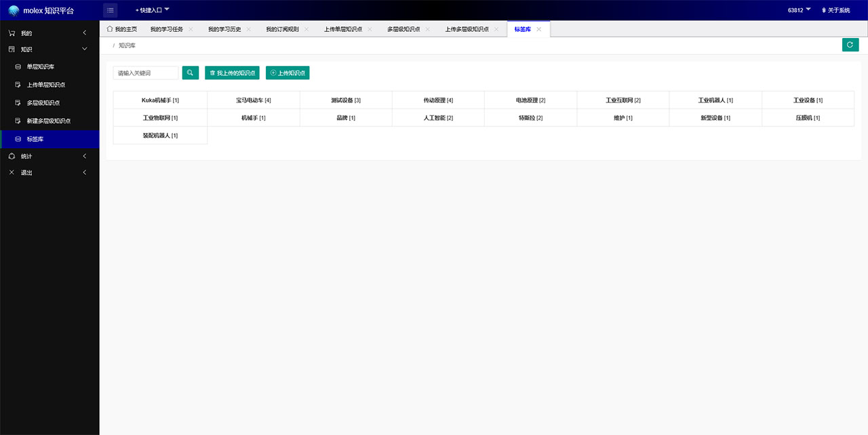
Task: Toggle the sidebar hamburger menu icon
Action: (110, 10)
